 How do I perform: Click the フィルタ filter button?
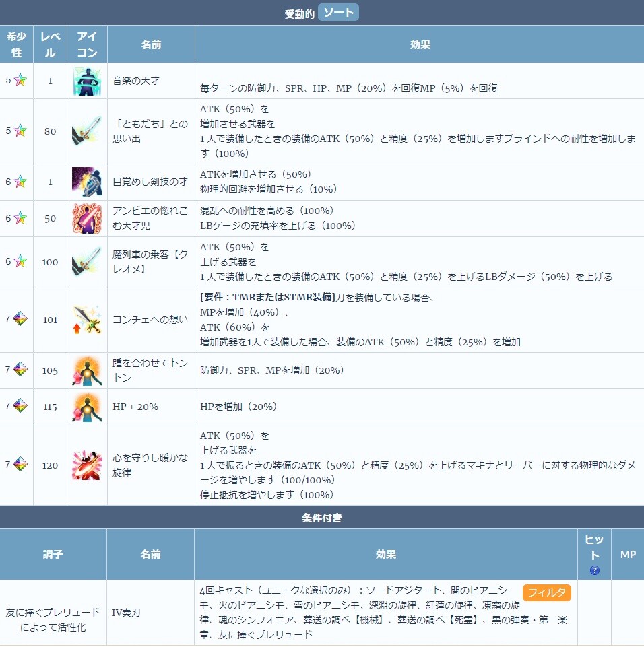(x=546, y=592)
